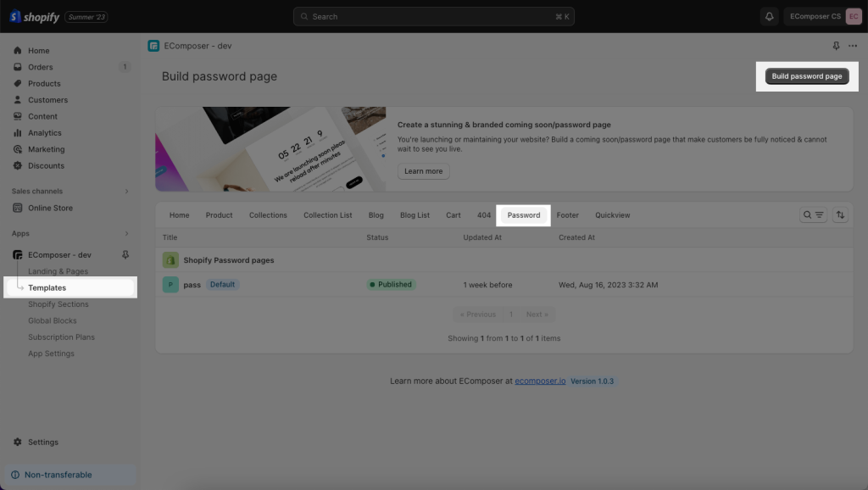Click the Next pagination button
Viewport: 868px width, 490px height.
tap(537, 315)
